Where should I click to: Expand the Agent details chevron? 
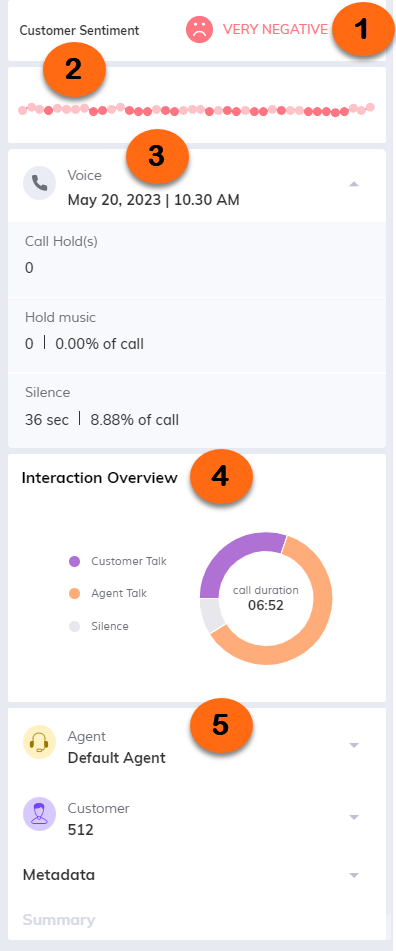[354, 745]
